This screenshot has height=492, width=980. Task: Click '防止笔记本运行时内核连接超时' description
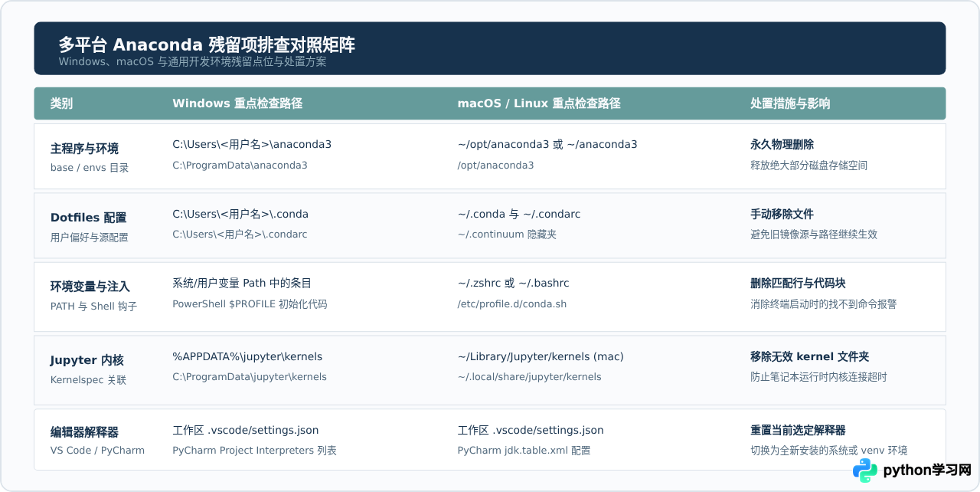[818, 377]
